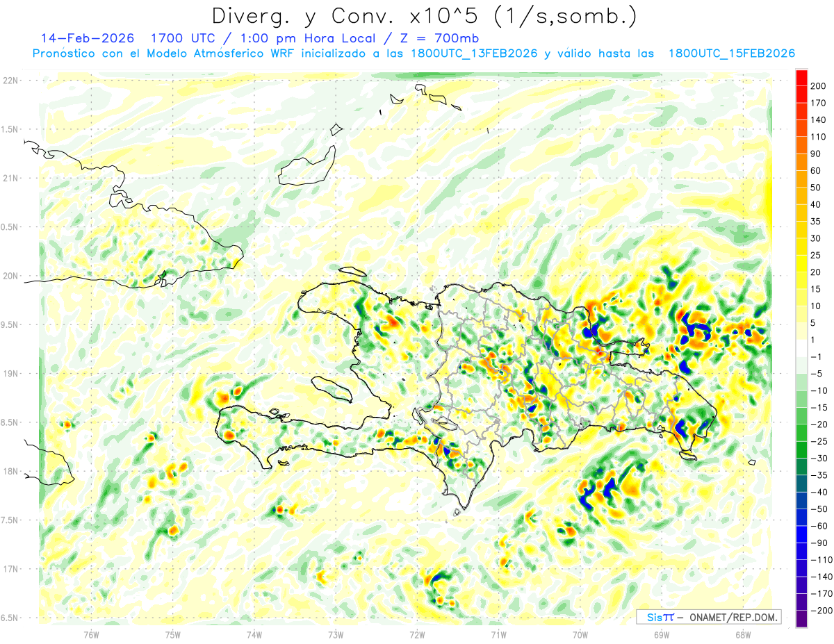This screenshot has height=644, width=834.
Task: Click the '60' value on the color scale
Action: coord(817,171)
